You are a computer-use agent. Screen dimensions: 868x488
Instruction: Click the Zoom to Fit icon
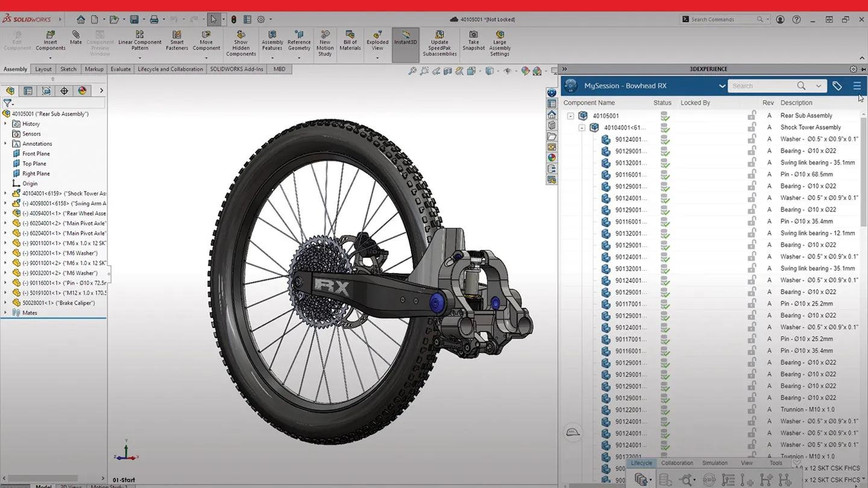412,72
